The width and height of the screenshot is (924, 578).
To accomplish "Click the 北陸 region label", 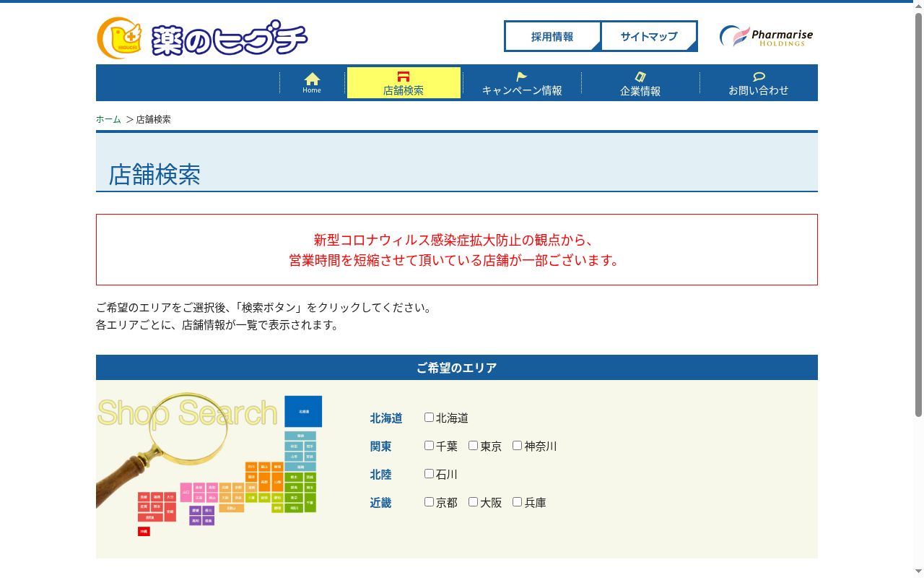I will click(381, 475).
